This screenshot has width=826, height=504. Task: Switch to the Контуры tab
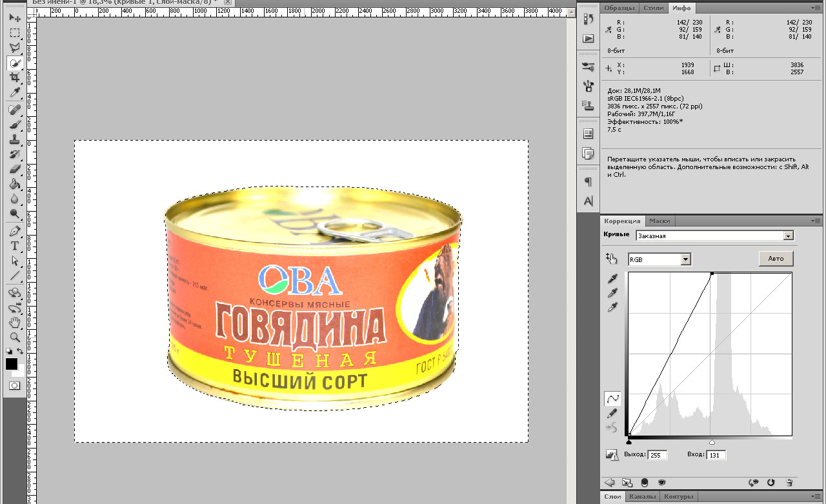click(679, 496)
